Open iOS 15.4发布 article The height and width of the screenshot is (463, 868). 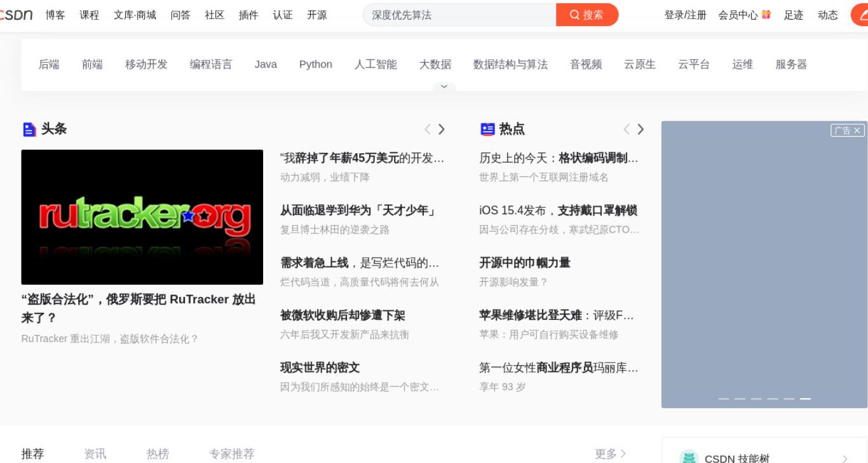pos(558,211)
